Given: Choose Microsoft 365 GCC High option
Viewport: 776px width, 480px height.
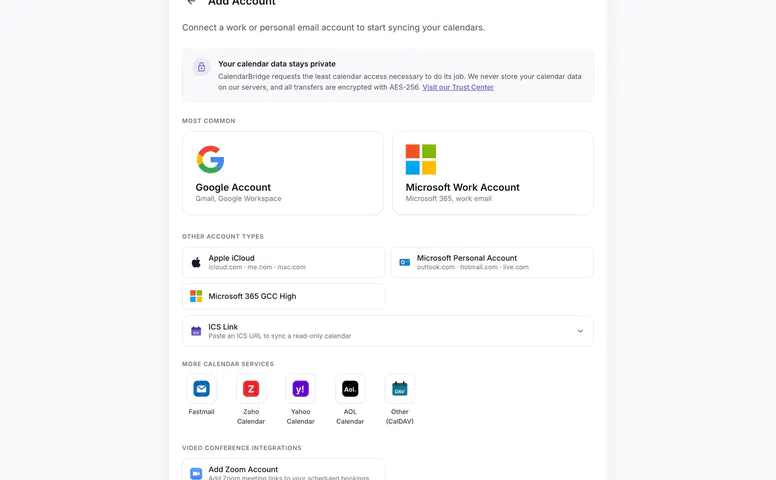Looking at the screenshot, I should click(x=283, y=296).
